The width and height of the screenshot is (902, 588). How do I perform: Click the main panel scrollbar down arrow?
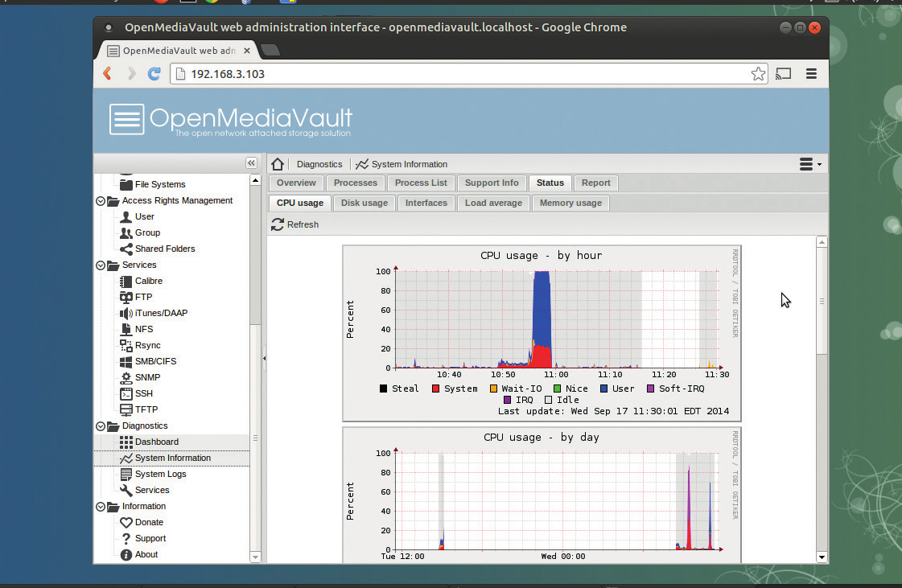(x=822, y=557)
